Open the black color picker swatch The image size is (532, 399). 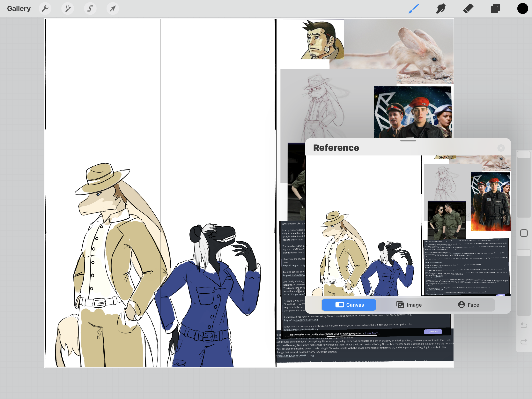522,9
